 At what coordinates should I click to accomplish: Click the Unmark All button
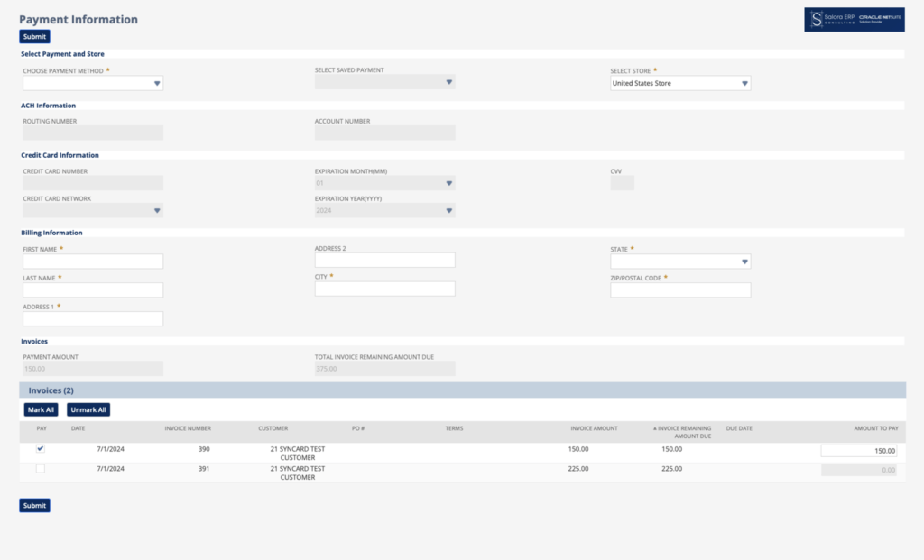click(x=88, y=409)
